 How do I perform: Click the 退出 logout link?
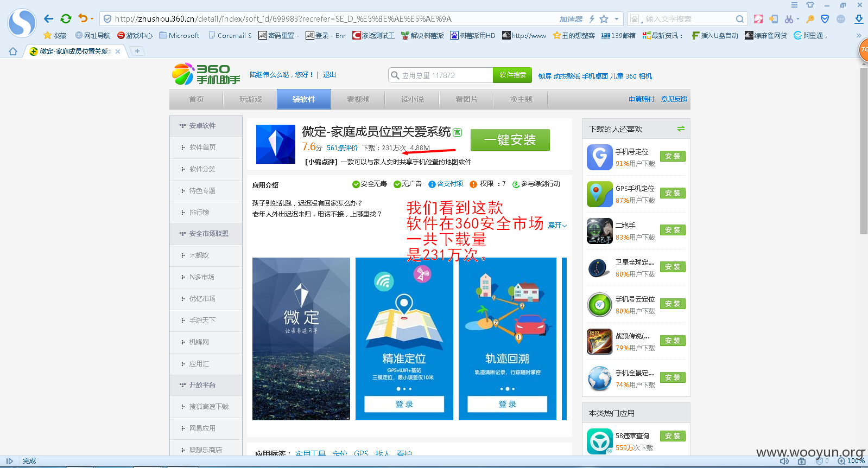coord(330,75)
